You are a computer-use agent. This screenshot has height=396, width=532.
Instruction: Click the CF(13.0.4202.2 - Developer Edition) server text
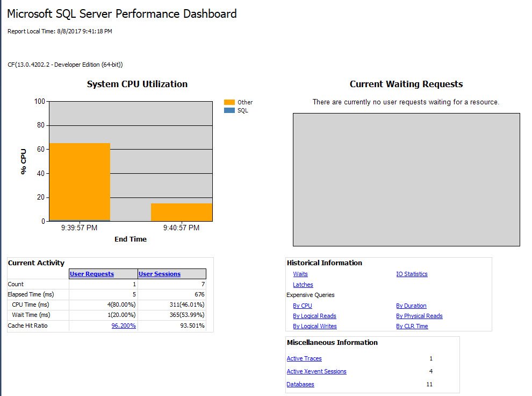pyautogui.click(x=65, y=65)
